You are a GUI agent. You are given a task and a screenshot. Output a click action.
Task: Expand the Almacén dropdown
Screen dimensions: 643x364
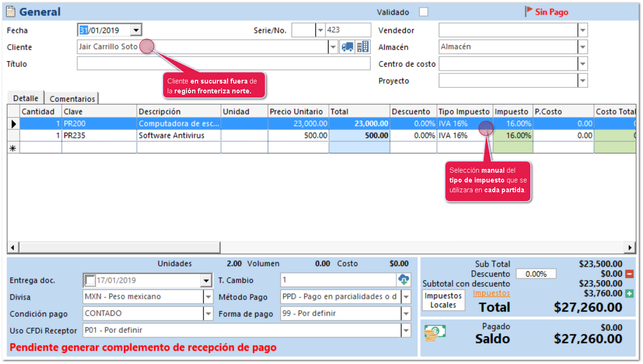click(583, 47)
